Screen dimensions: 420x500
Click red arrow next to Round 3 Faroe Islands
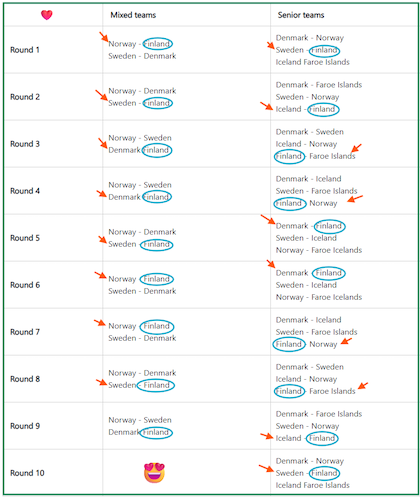356,148
